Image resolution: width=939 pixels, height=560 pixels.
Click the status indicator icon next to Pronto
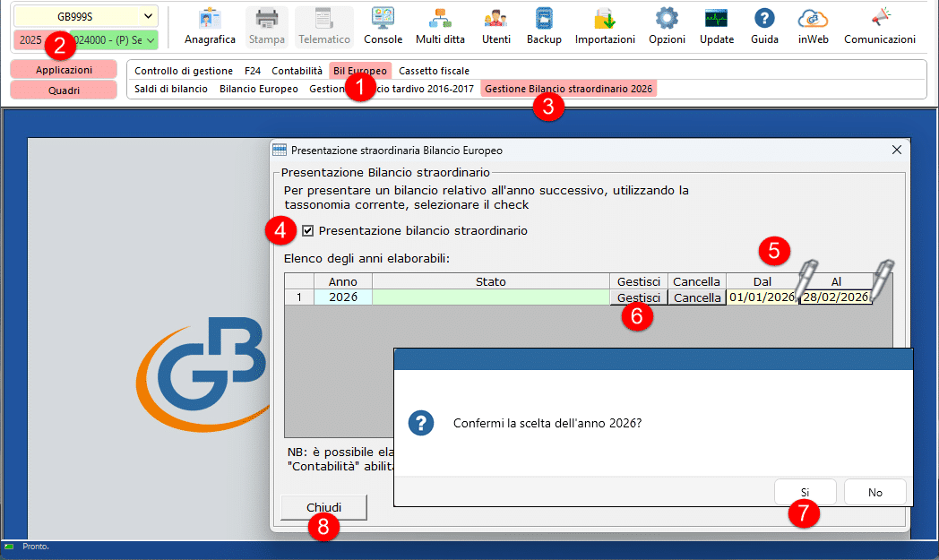9,547
